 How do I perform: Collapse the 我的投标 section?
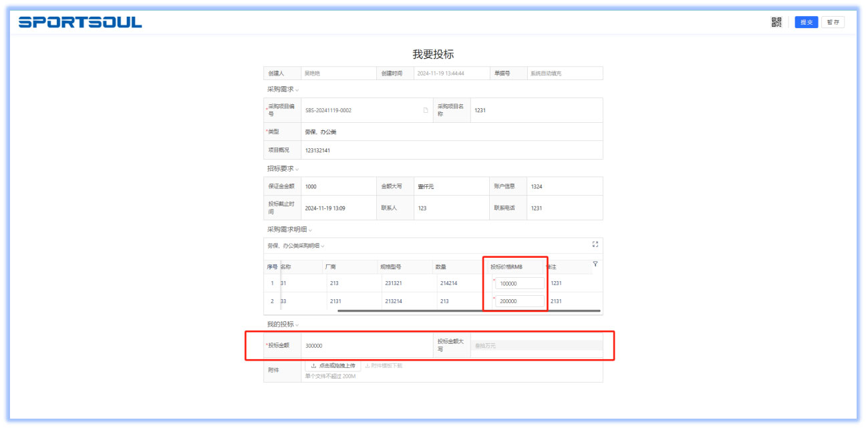coord(297,325)
